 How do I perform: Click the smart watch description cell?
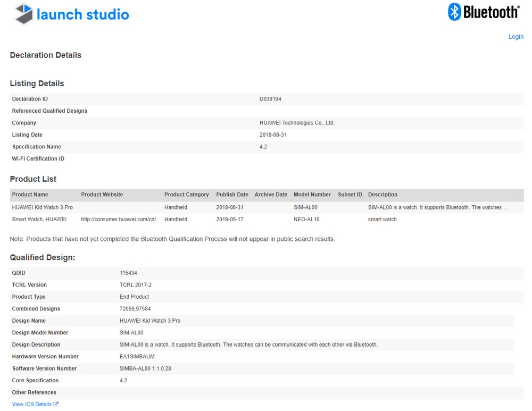(x=382, y=220)
